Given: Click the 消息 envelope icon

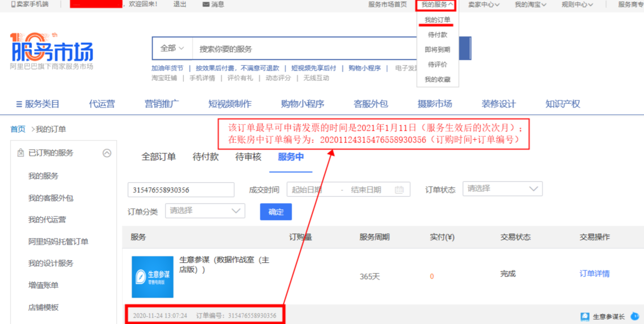Looking at the screenshot, I should point(206,4).
